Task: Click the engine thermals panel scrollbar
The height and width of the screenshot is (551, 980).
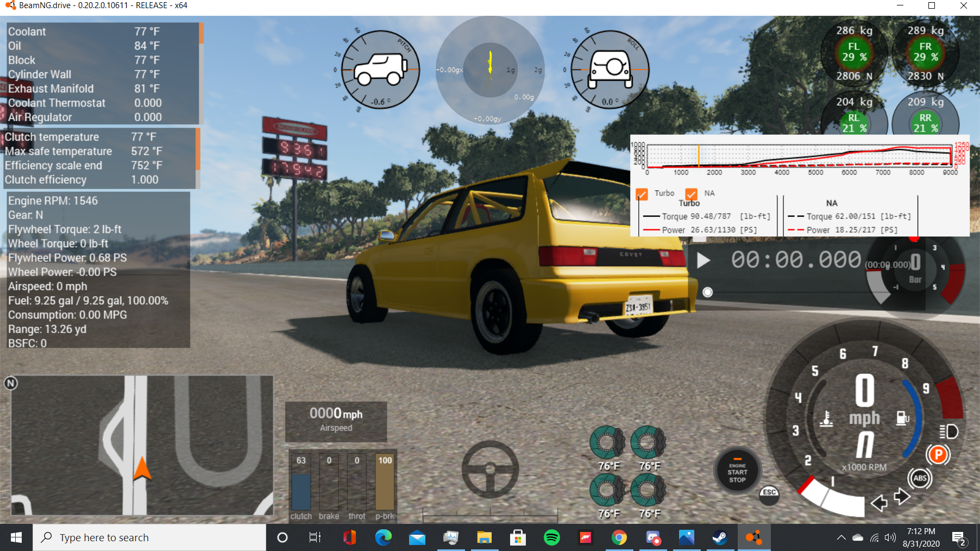Action: 201,73
